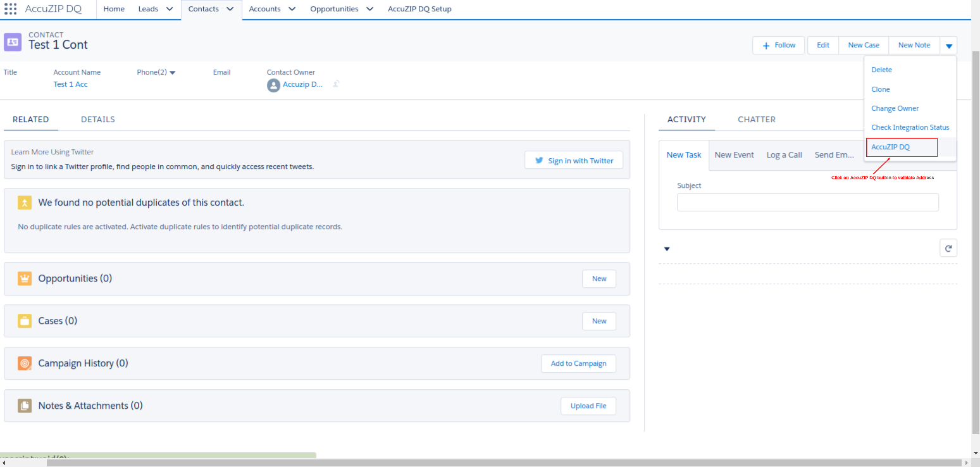Click the Contact Owner avatar icon
Viewport: 980px width, 467px height.
click(273, 85)
